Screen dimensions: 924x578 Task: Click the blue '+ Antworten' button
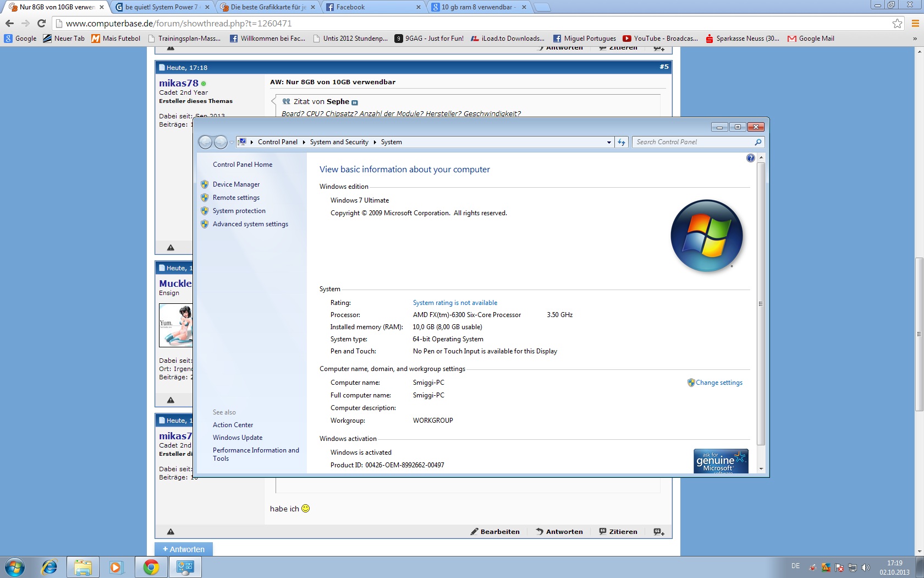[x=184, y=549]
